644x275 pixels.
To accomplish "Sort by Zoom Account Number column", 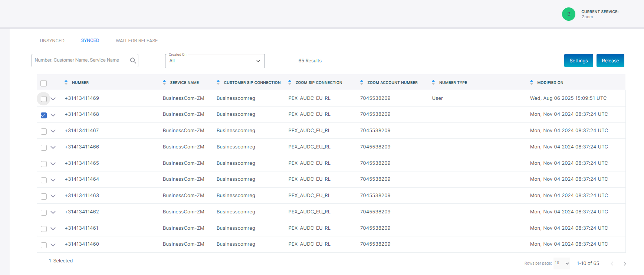I will click(x=362, y=82).
